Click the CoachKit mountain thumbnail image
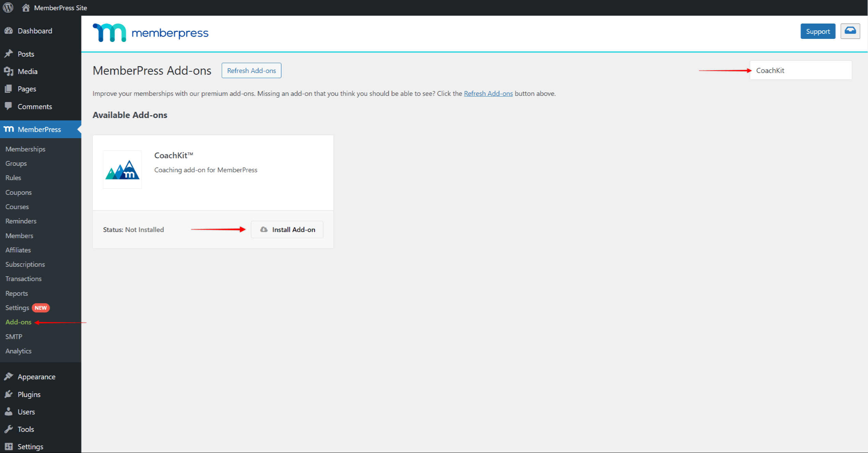Screen dimensions: 868x453 (x=122, y=170)
